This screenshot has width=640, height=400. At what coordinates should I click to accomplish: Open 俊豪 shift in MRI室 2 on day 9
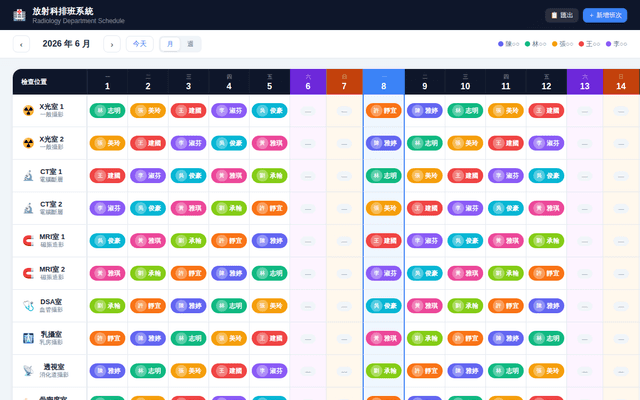(424, 273)
